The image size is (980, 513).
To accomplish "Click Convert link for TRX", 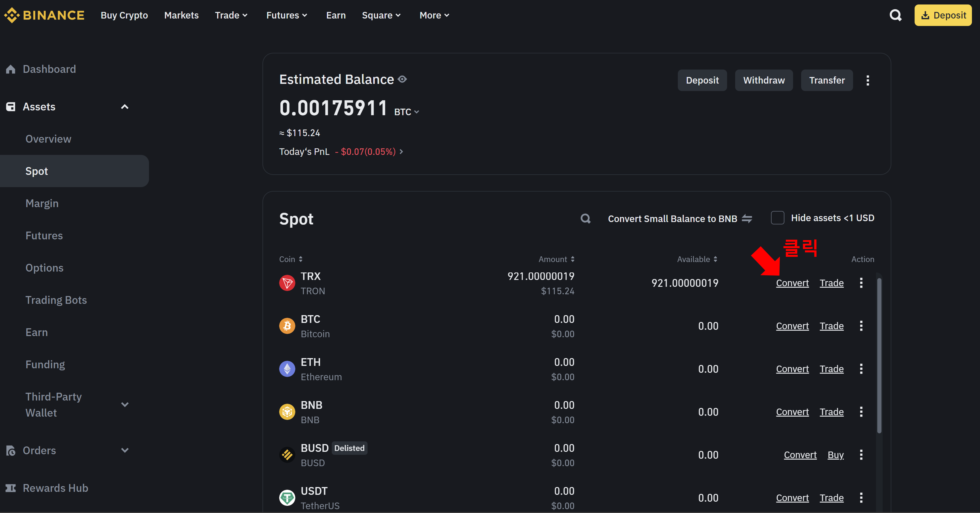I will tap(792, 283).
